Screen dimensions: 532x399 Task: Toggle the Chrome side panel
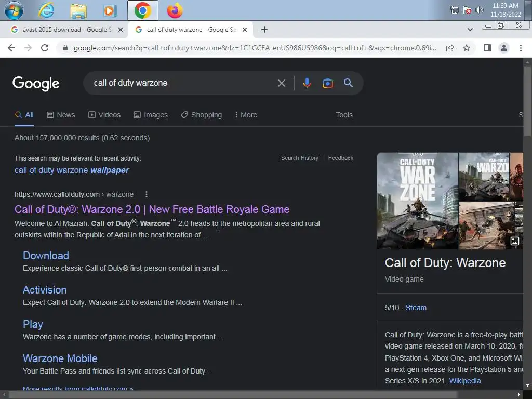[487, 48]
